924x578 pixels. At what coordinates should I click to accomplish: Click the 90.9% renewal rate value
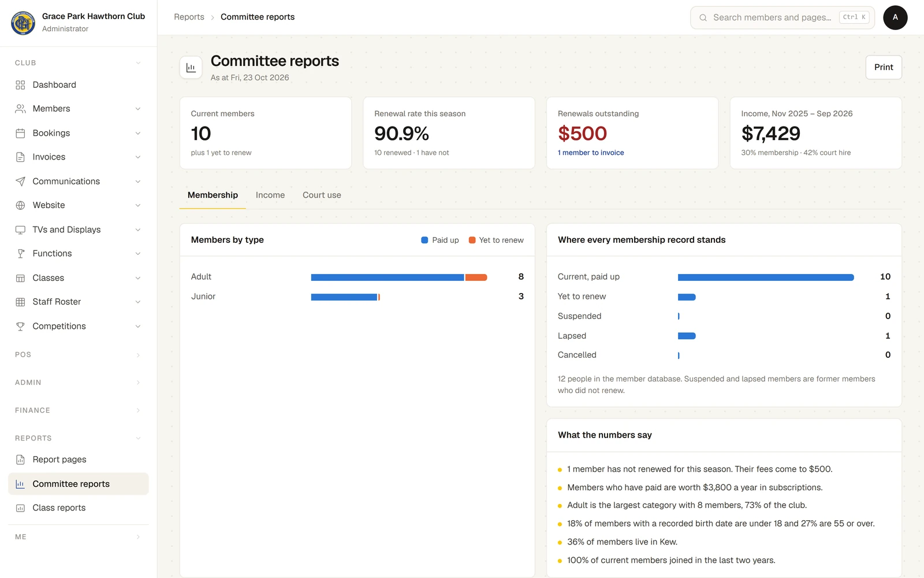tap(401, 134)
